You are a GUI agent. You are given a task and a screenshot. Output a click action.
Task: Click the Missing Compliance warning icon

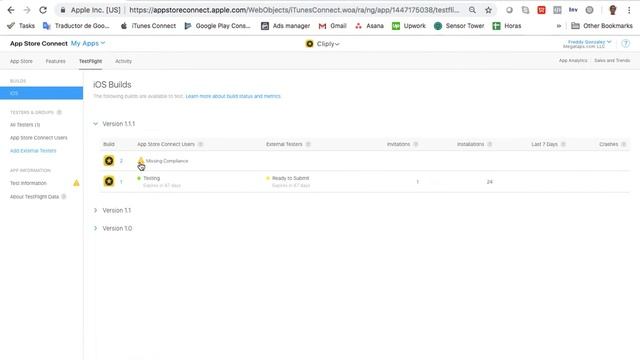coord(141,160)
